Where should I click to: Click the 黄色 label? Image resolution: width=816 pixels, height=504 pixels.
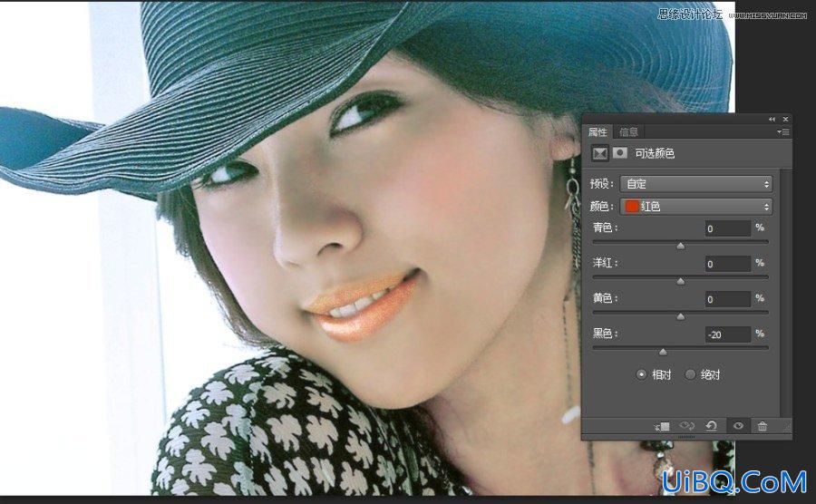606,298
